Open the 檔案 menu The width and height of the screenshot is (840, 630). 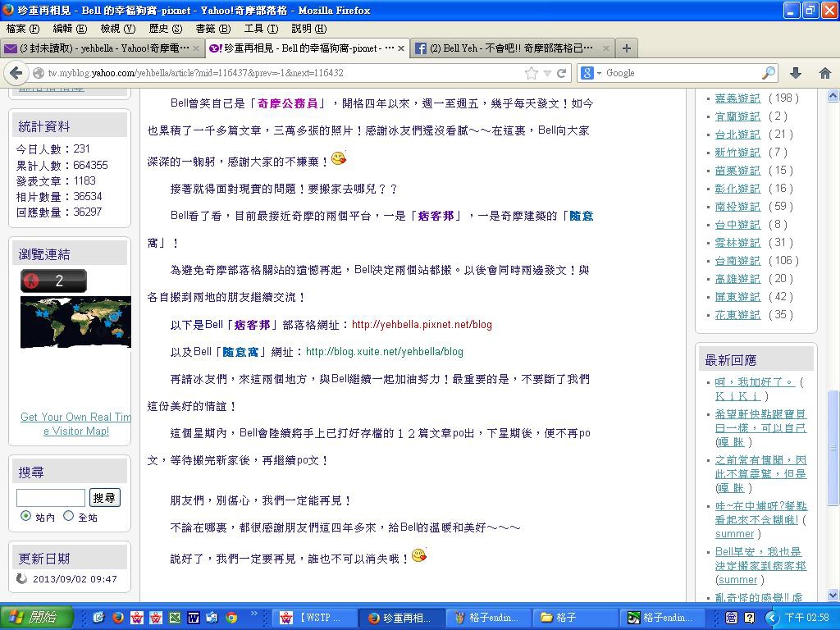click(23, 29)
